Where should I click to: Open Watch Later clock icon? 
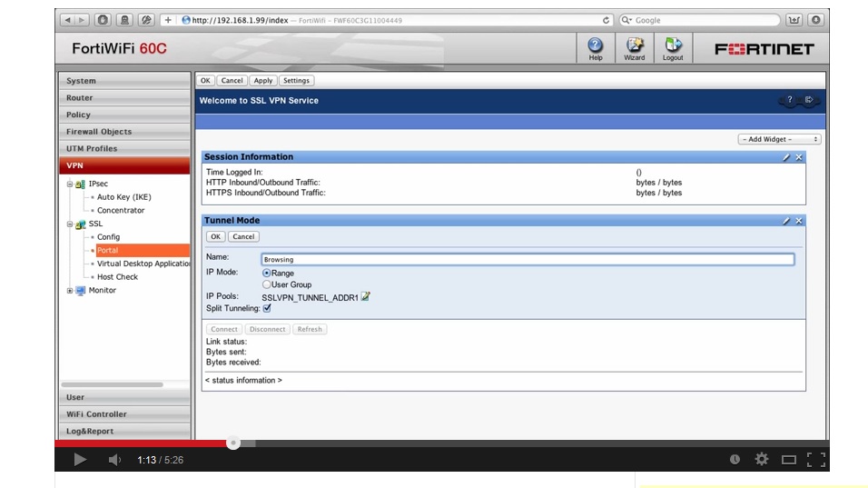pos(735,459)
